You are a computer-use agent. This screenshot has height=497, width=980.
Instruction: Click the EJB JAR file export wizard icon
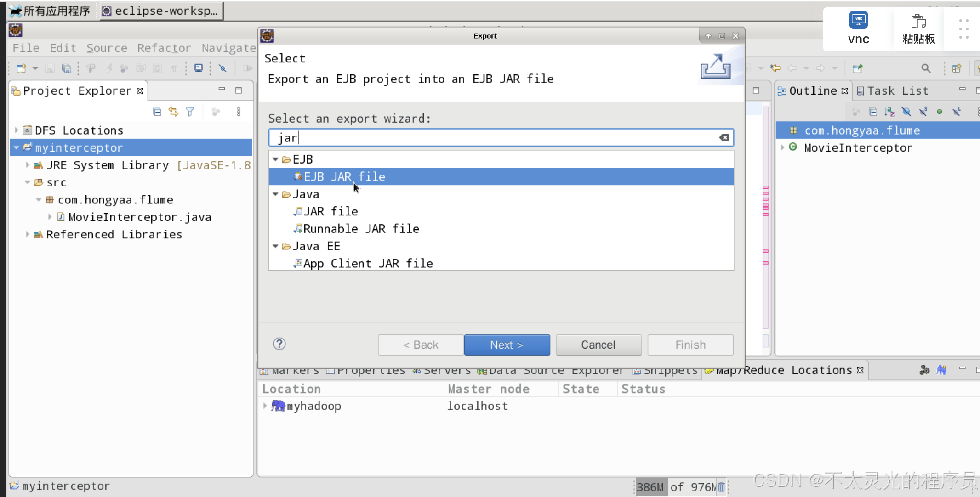[x=296, y=176]
